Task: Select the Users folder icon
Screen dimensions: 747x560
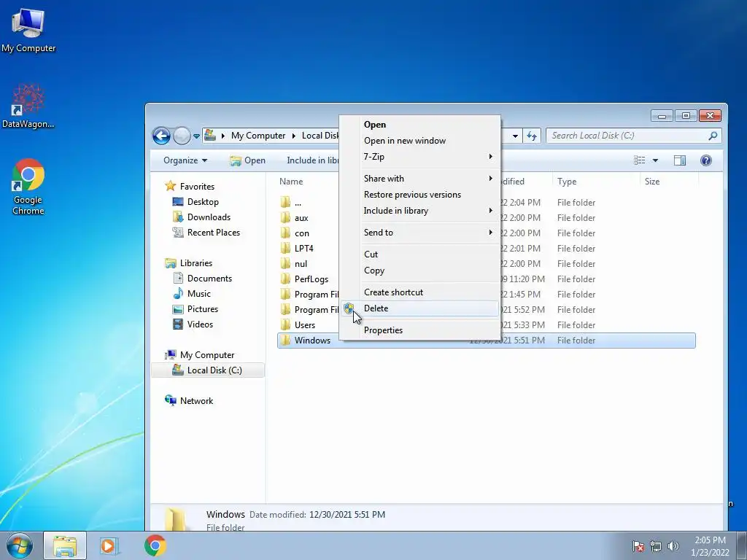Action: pos(285,324)
